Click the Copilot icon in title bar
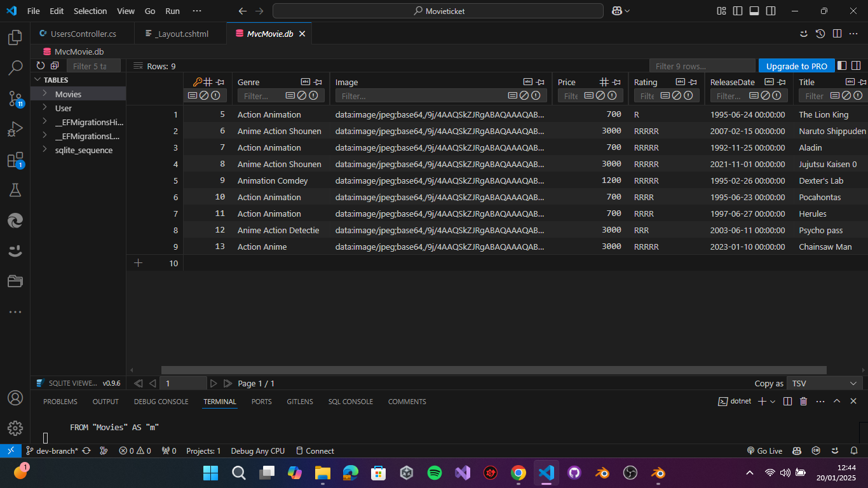 pyautogui.click(x=616, y=11)
